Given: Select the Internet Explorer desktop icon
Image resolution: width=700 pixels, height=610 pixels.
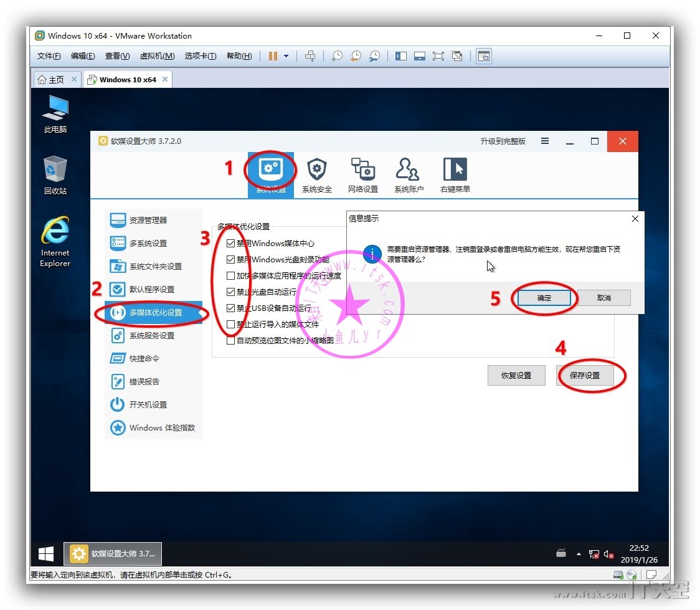Looking at the screenshot, I should (55, 242).
